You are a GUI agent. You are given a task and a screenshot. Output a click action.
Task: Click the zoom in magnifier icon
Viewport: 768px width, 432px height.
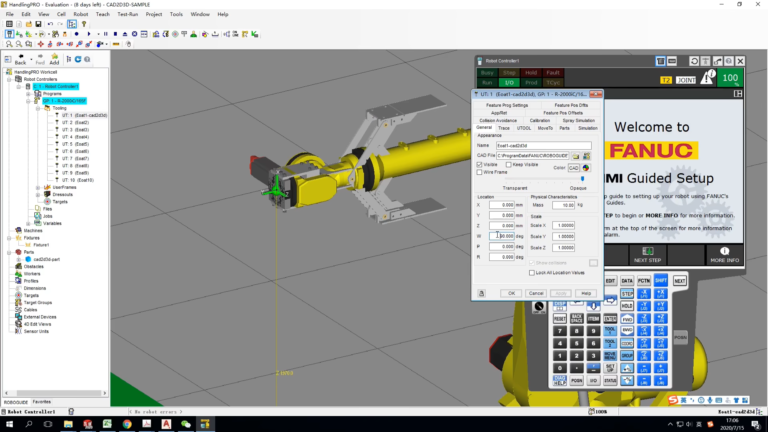click(x=9, y=44)
